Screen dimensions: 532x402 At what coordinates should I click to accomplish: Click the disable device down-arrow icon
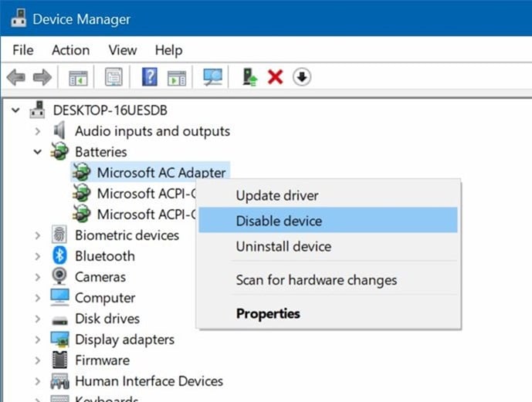tap(302, 77)
